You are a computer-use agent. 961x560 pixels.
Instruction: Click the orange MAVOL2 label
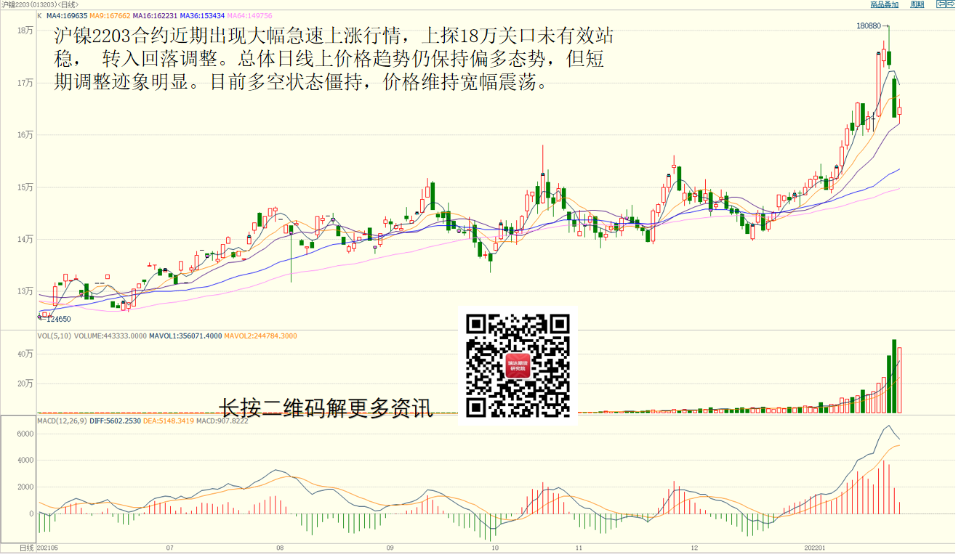pyautogui.click(x=260, y=336)
